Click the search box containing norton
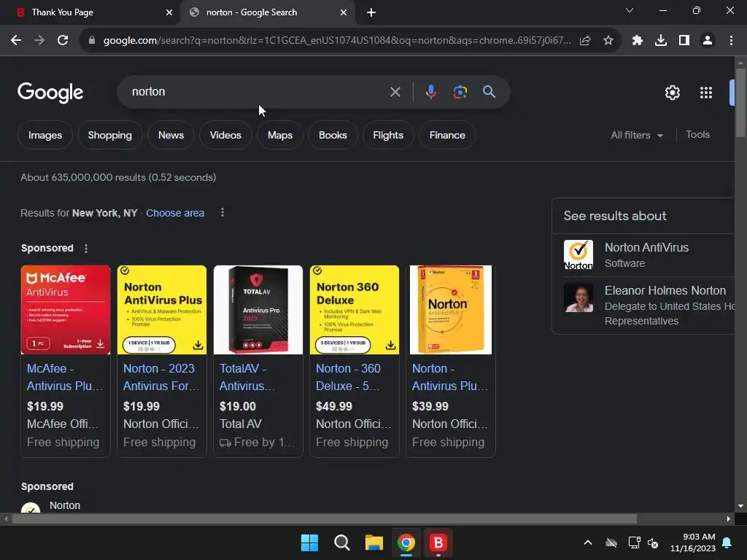 click(x=258, y=92)
